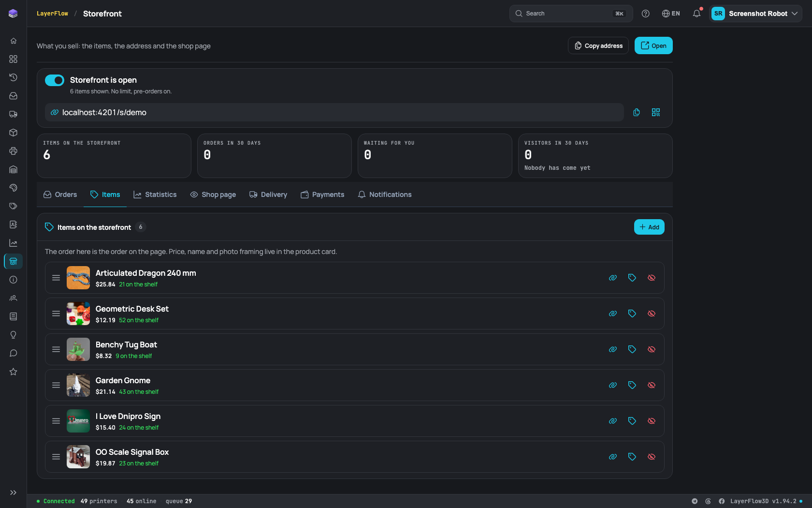The image size is (812, 508).
Task: Open the EN language selector
Action: pyautogui.click(x=671, y=14)
